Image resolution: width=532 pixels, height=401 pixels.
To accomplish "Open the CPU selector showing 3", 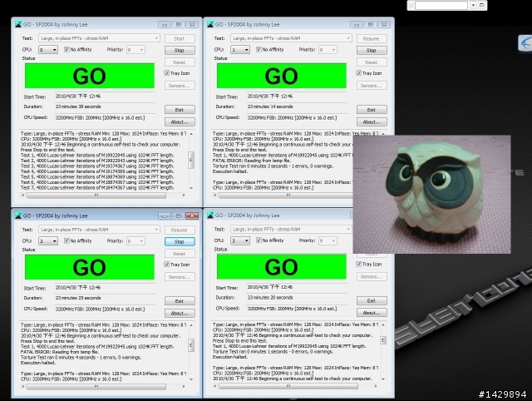I will (x=240, y=240).
